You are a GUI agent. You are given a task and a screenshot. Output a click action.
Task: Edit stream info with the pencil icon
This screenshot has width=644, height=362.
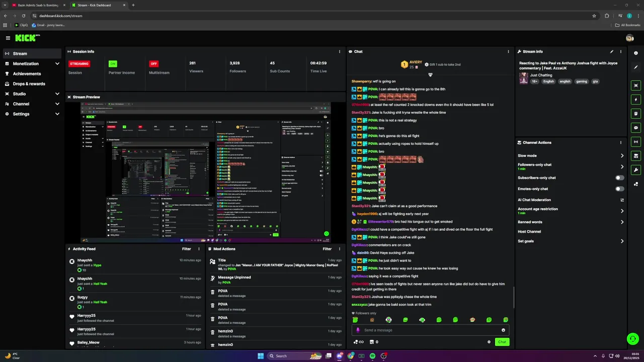click(612, 51)
